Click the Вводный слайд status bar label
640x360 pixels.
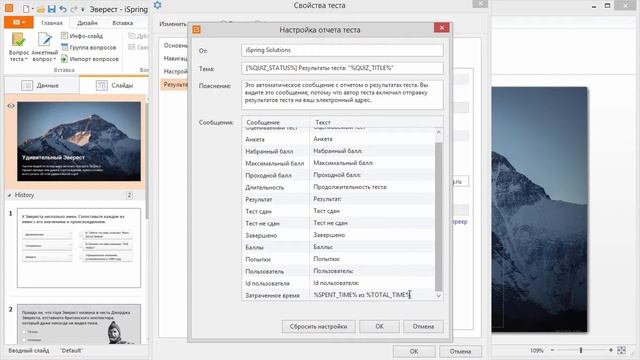(29, 351)
